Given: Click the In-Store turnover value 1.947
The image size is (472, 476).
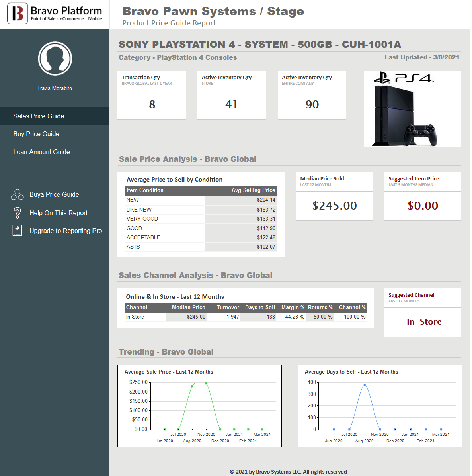Looking at the screenshot, I should [233, 317].
